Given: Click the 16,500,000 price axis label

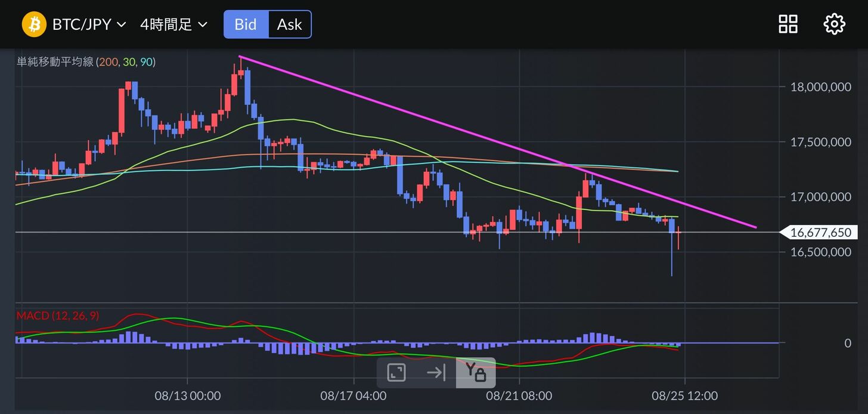Looking at the screenshot, I should click(820, 252).
